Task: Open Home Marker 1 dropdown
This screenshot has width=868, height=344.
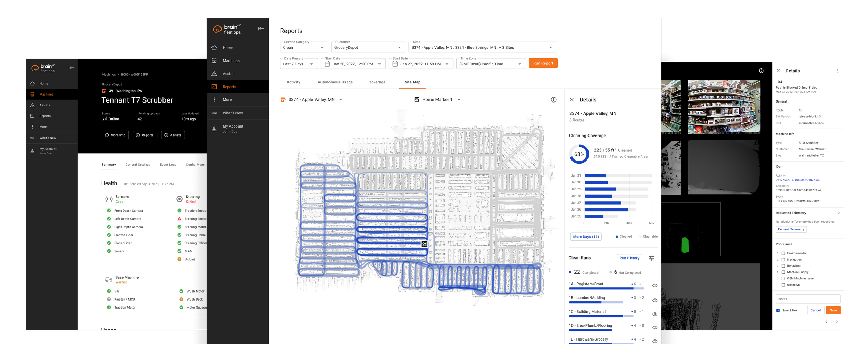Action: coord(437,100)
